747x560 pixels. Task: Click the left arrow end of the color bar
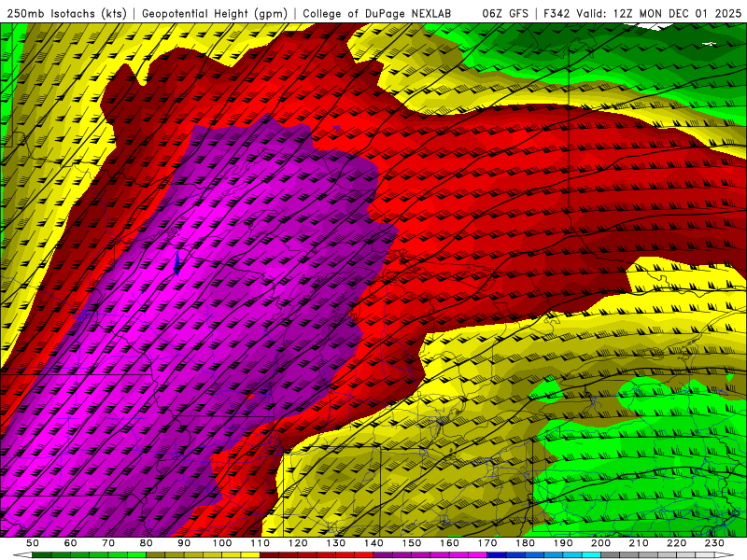click(22, 555)
